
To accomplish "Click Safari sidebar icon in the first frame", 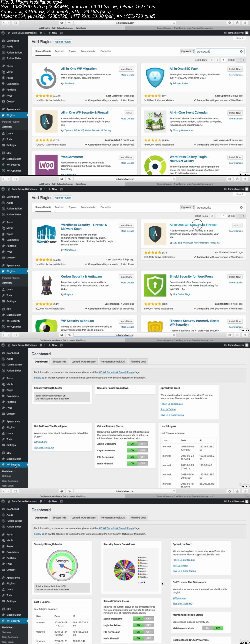I will [x=15, y=23].
